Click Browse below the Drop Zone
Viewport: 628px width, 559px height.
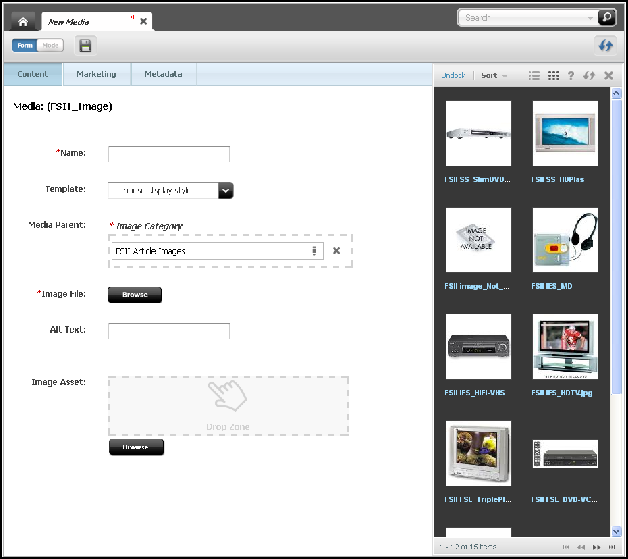pos(136,447)
